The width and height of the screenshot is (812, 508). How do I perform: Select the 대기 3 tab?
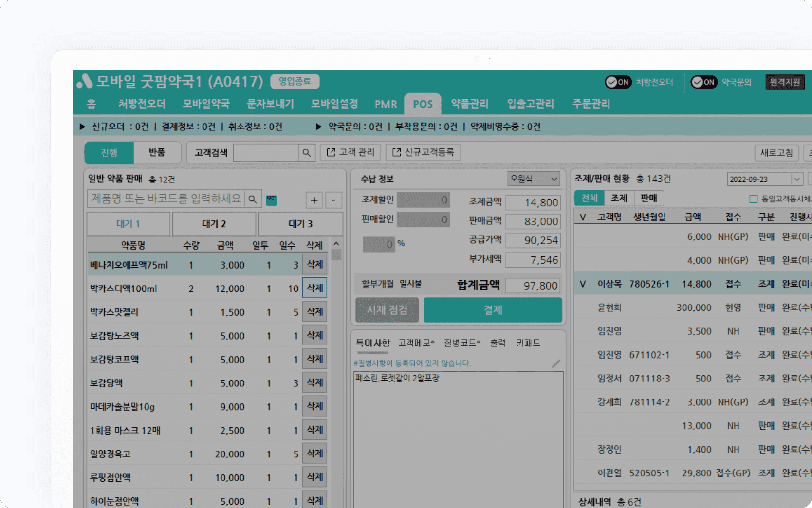300,224
